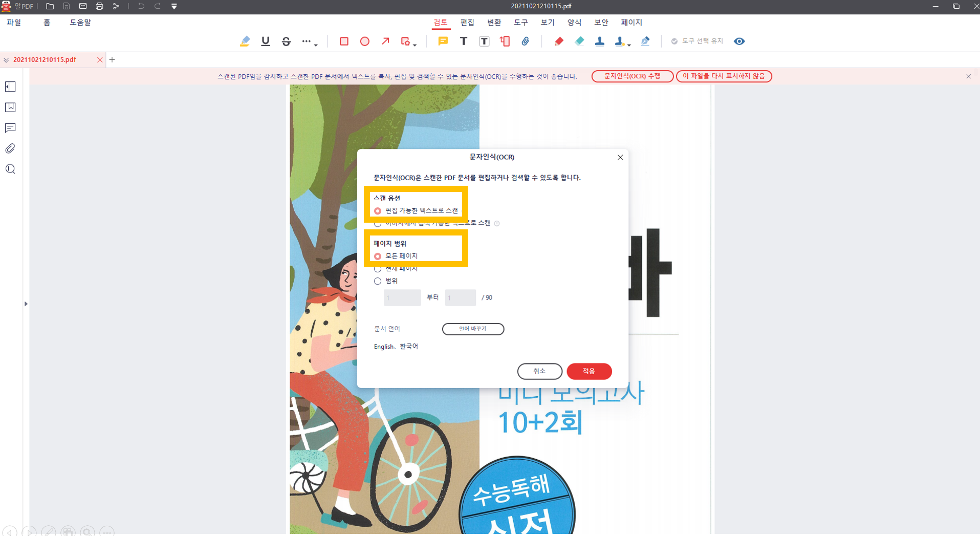
Task: Open the 파일 menu
Action: point(14,23)
